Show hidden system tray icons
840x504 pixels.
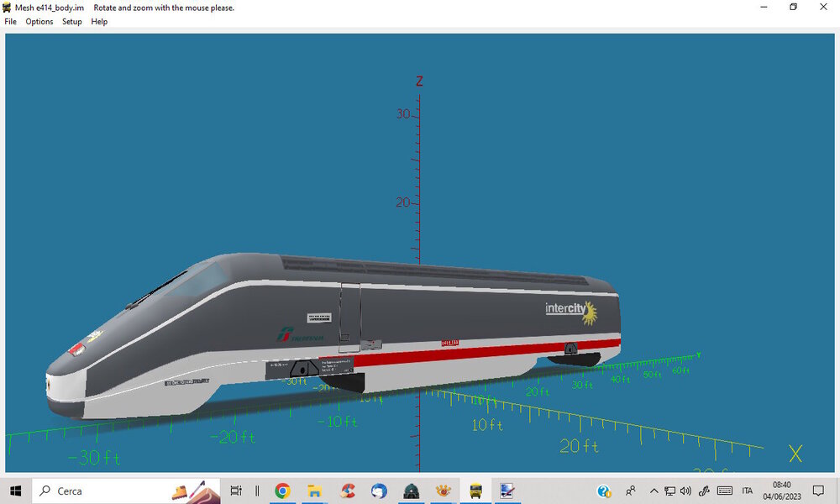tap(654, 491)
